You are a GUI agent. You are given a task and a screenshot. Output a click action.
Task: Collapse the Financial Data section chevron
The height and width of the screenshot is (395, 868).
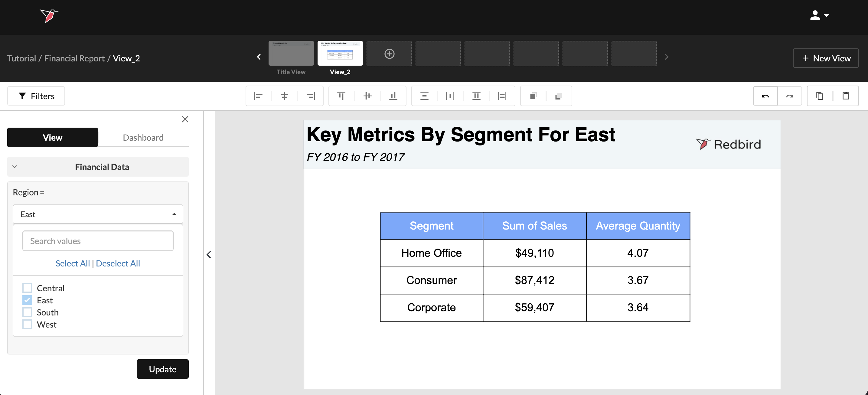click(x=15, y=167)
